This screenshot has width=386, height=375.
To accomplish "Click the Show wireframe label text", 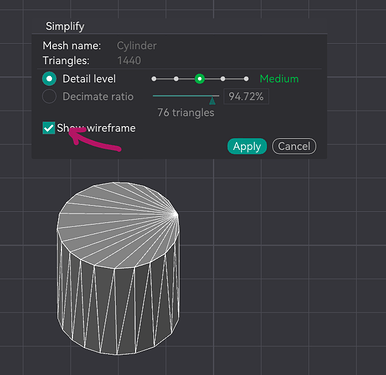I will (96, 128).
